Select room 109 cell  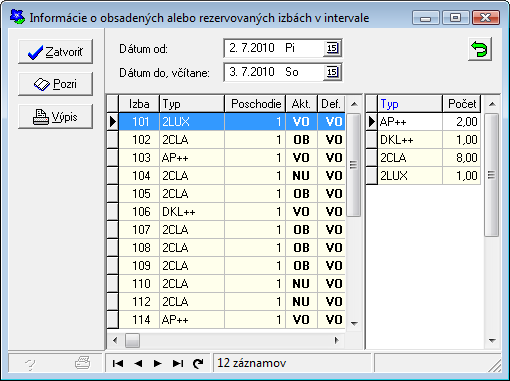[x=139, y=266]
